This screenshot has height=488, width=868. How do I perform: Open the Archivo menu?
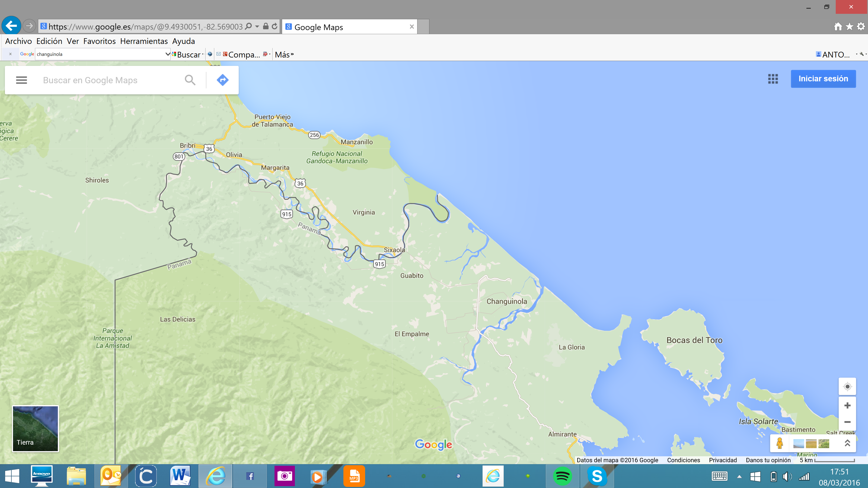pyautogui.click(x=18, y=41)
